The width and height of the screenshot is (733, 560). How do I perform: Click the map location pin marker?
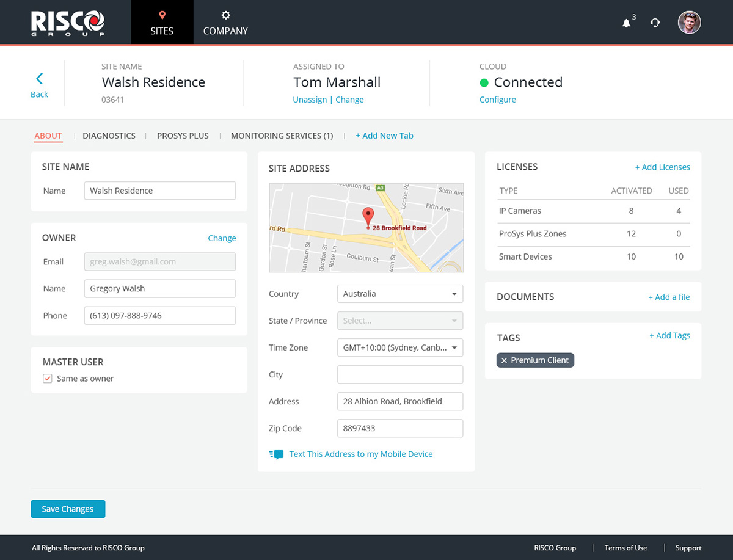368,217
